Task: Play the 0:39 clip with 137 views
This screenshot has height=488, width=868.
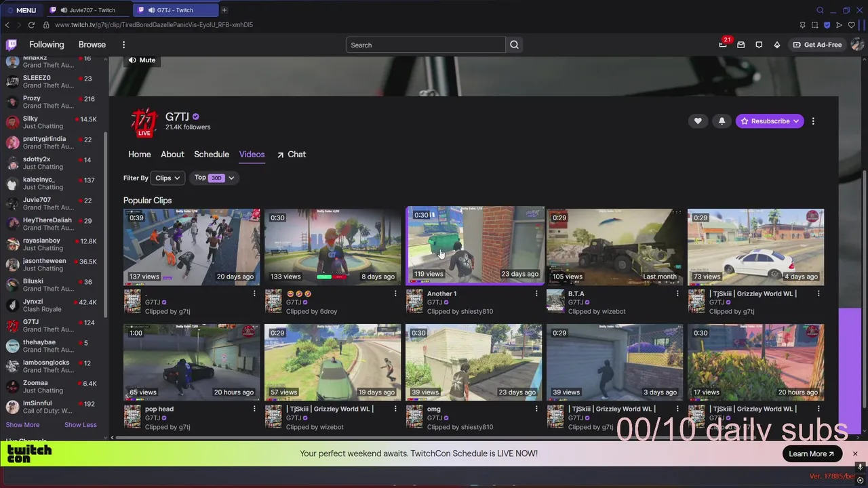Action: click(192, 247)
